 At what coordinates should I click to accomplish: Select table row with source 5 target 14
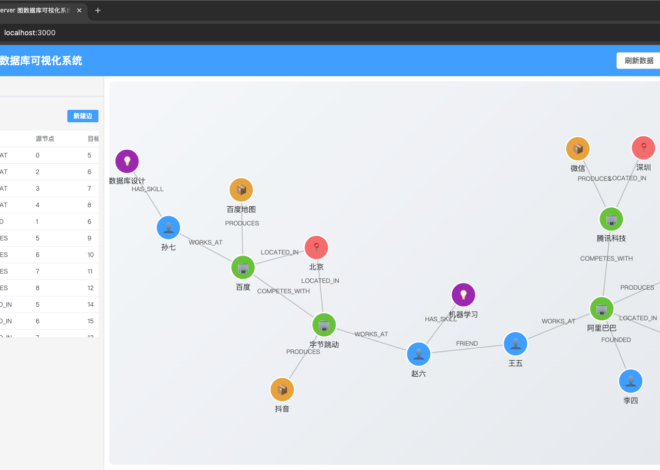point(49,304)
